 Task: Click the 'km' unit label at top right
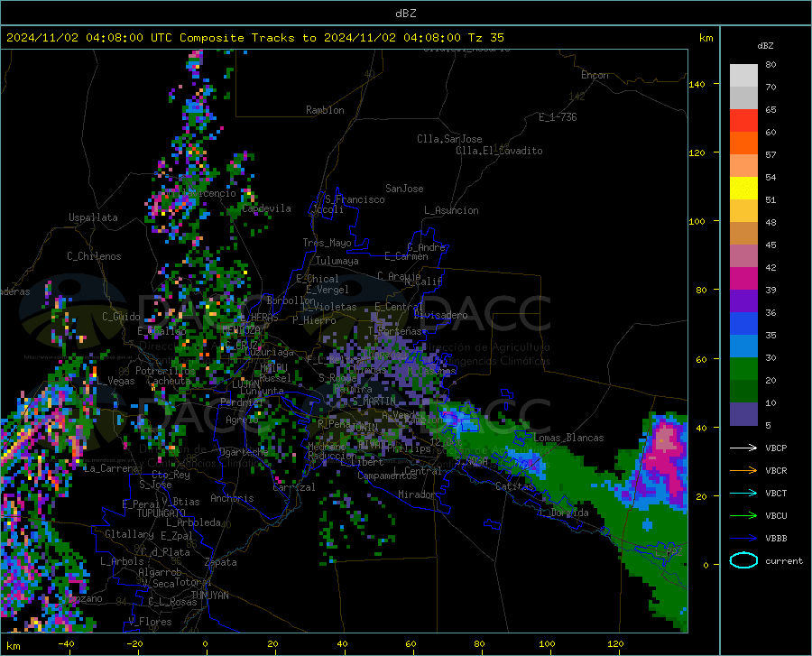706,38
